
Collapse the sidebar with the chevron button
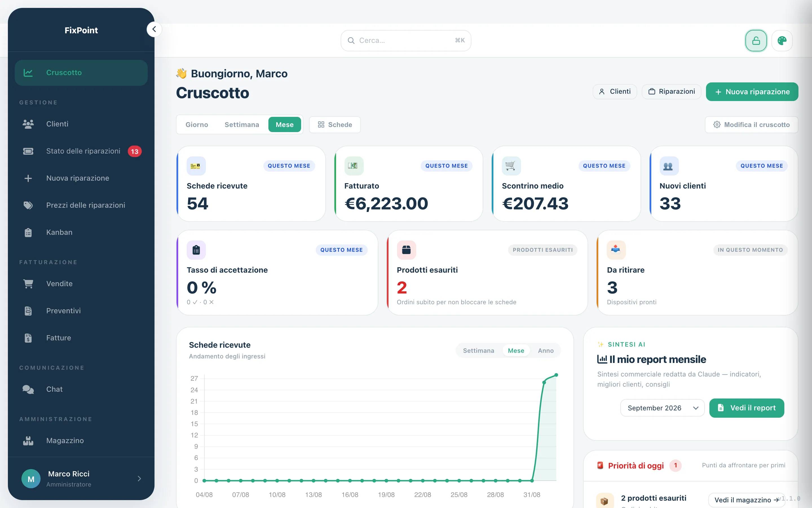154,29
